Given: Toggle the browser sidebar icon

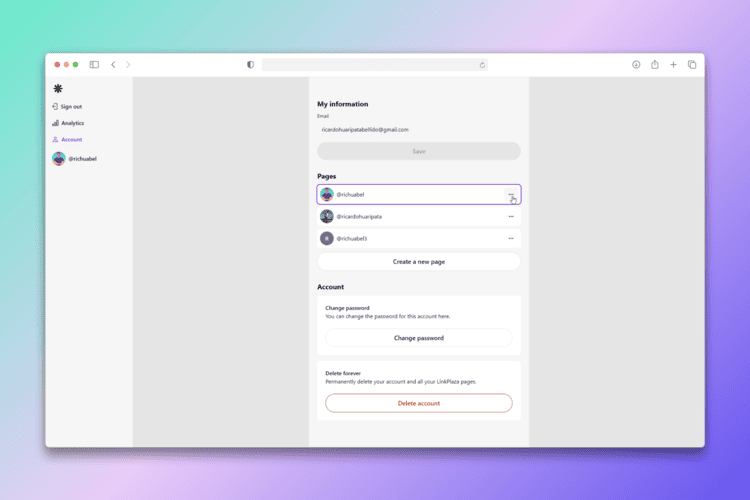Looking at the screenshot, I should point(94,65).
